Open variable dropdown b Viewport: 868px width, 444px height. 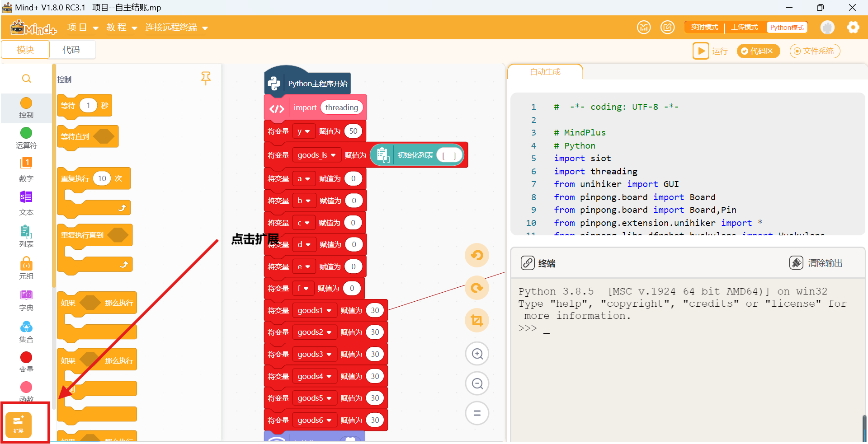coord(304,201)
